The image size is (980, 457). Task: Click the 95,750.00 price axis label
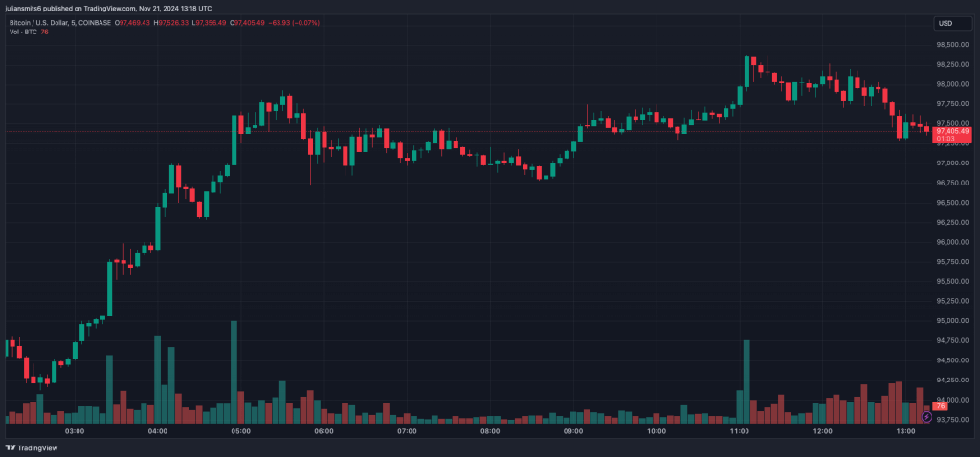[x=952, y=262]
